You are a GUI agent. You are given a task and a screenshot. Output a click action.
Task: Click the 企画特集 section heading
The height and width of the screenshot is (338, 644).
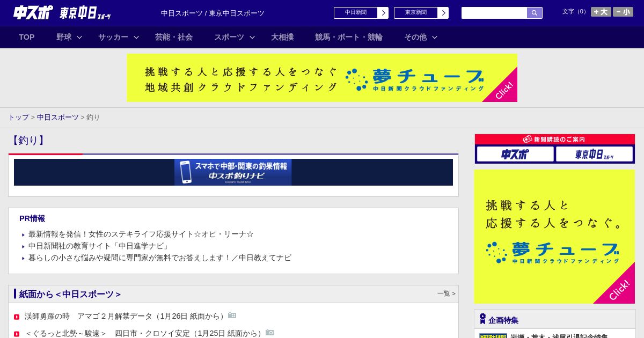[x=503, y=320]
